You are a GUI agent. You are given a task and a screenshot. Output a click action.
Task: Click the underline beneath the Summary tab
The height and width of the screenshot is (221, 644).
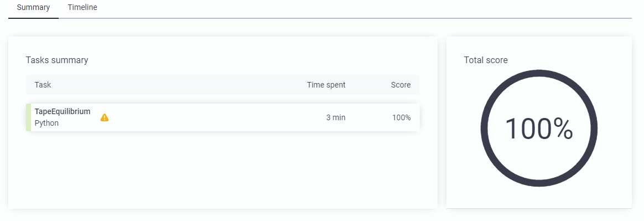click(33, 18)
